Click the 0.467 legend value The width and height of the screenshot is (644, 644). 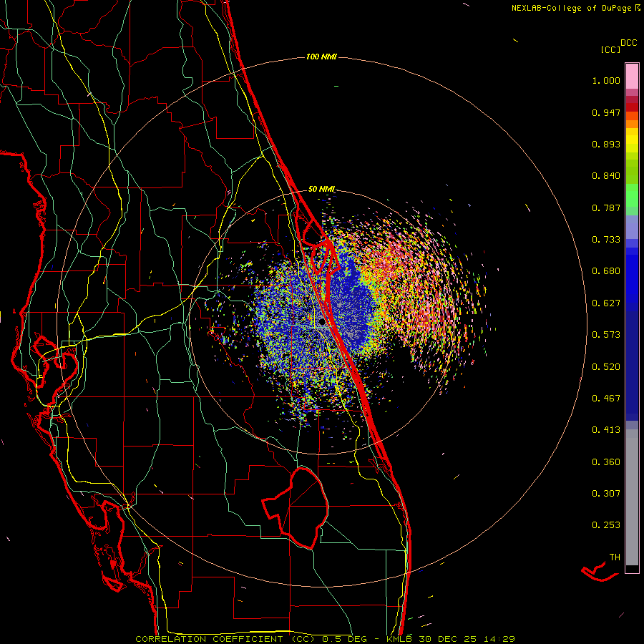(x=606, y=399)
